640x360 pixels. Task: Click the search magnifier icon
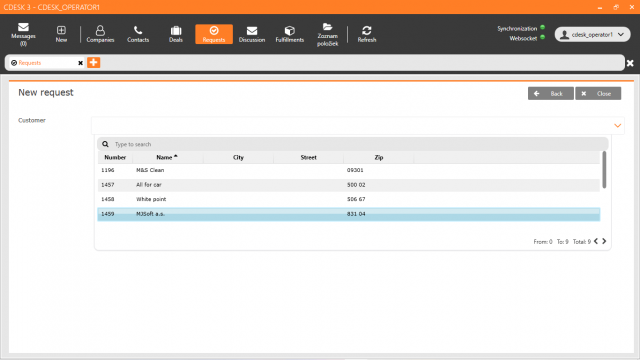(105, 144)
